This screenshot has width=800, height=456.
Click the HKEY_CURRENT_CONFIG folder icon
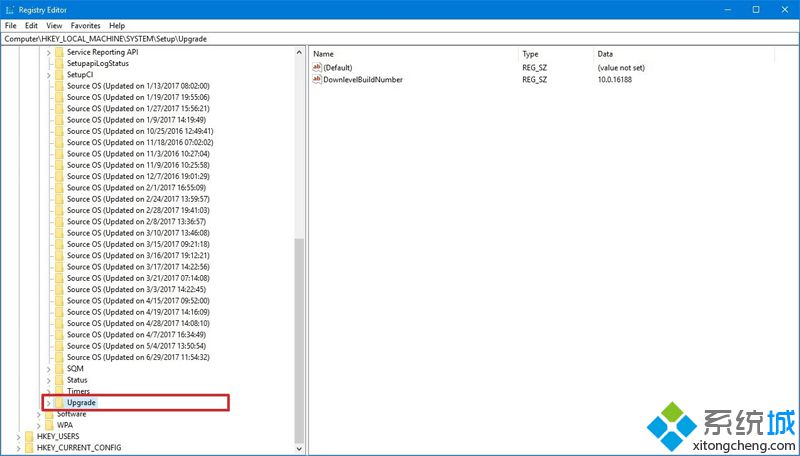(29, 447)
